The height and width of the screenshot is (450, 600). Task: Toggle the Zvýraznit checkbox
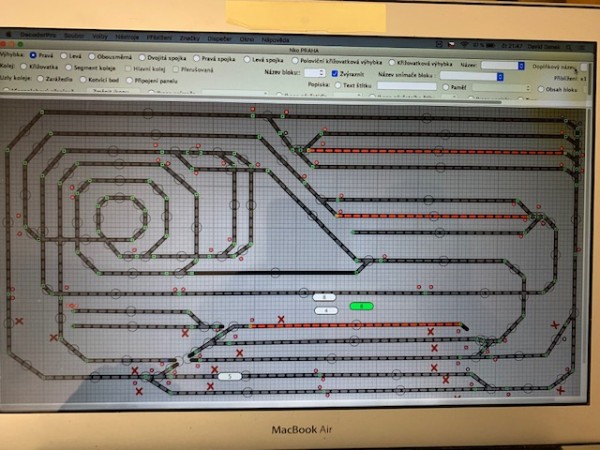pyautogui.click(x=335, y=73)
